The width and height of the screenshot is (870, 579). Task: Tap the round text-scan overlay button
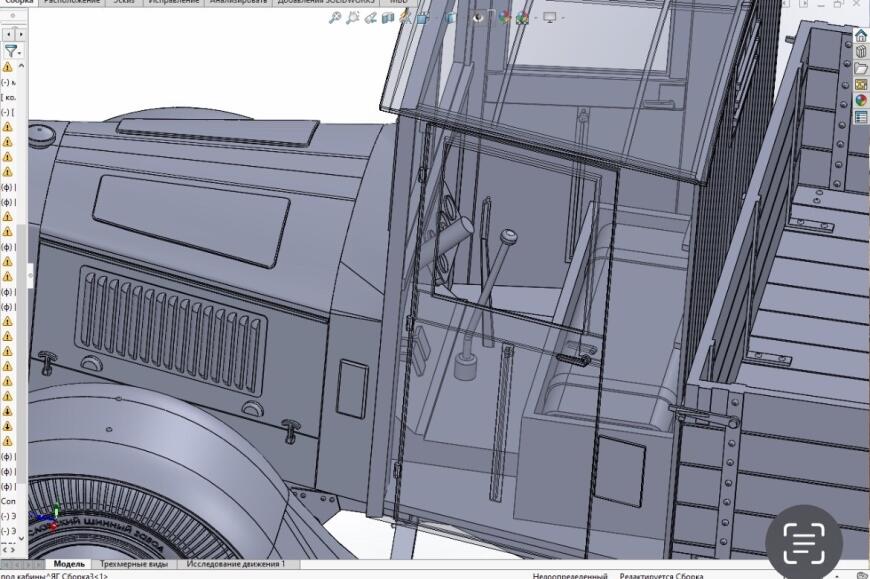pos(804,542)
